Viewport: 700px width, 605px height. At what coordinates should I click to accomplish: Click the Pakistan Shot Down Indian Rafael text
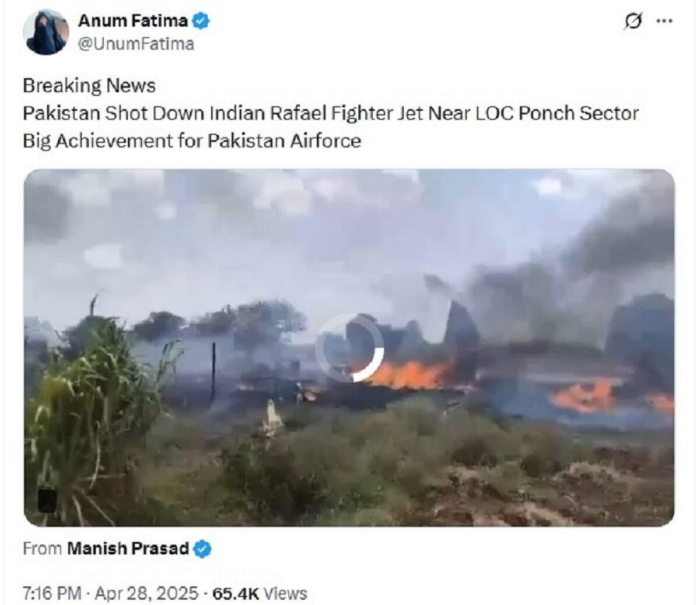pos(175,113)
